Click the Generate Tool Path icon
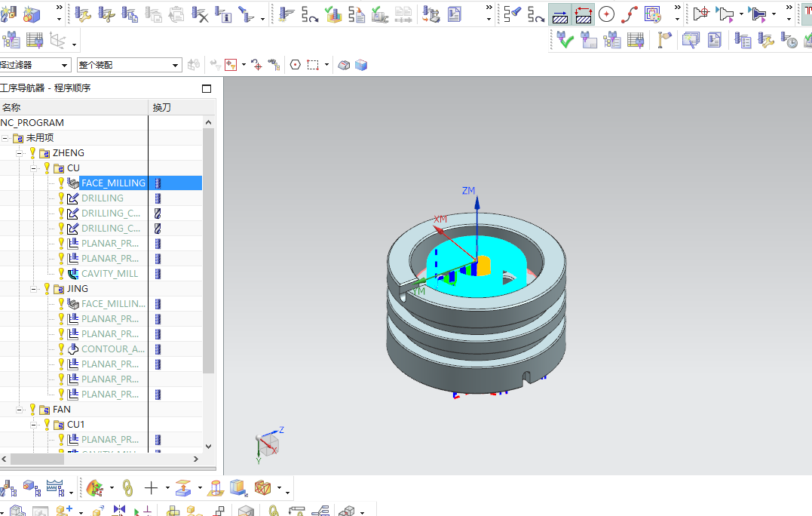Viewport: 812px width, 516px height. pyautogui.click(x=286, y=14)
